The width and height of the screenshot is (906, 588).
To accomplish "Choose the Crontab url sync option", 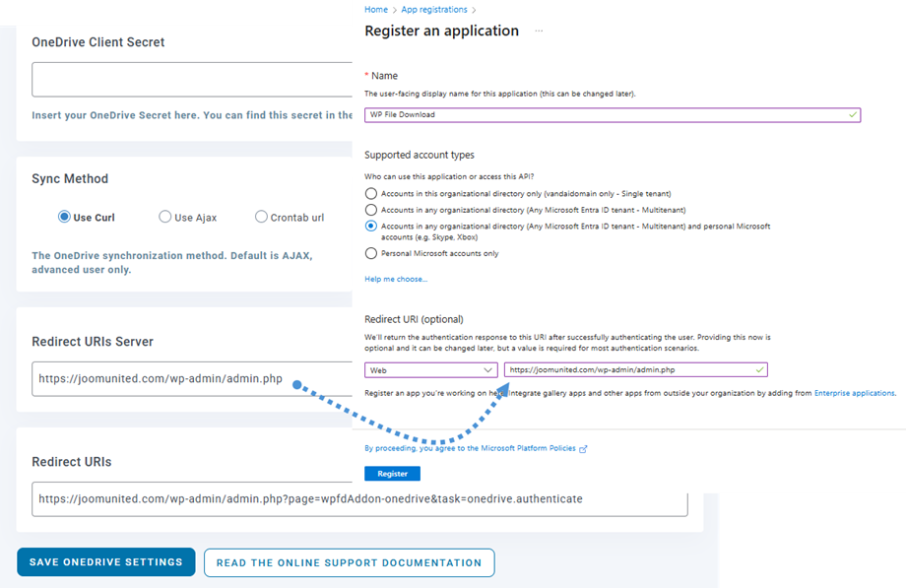I will [x=261, y=218].
